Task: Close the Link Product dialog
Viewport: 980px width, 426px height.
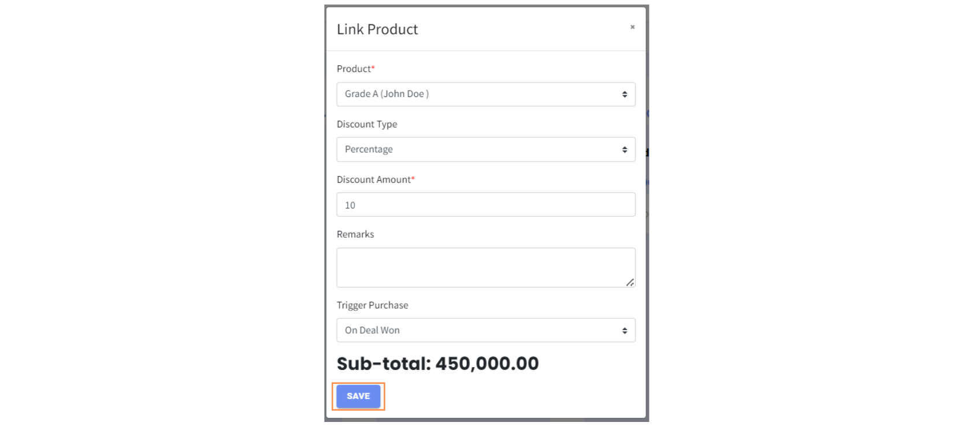Action: coord(632,27)
